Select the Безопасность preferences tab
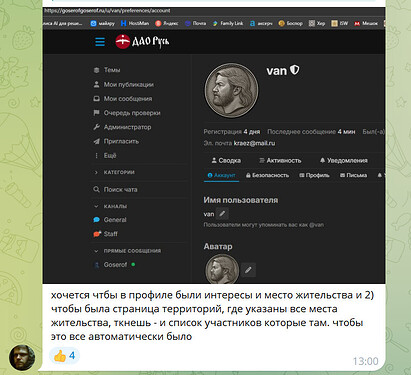 pyautogui.click(x=267, y=175)
